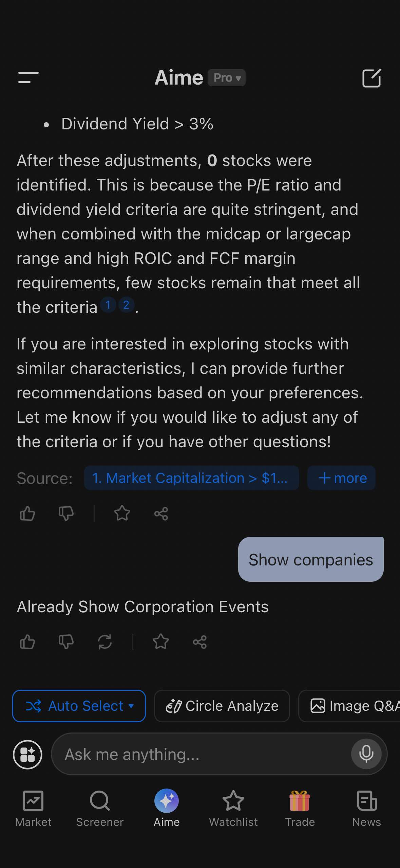Share the Corporation Events reply
The width and height of the screenshot is (400, 868).
(200, 642)
